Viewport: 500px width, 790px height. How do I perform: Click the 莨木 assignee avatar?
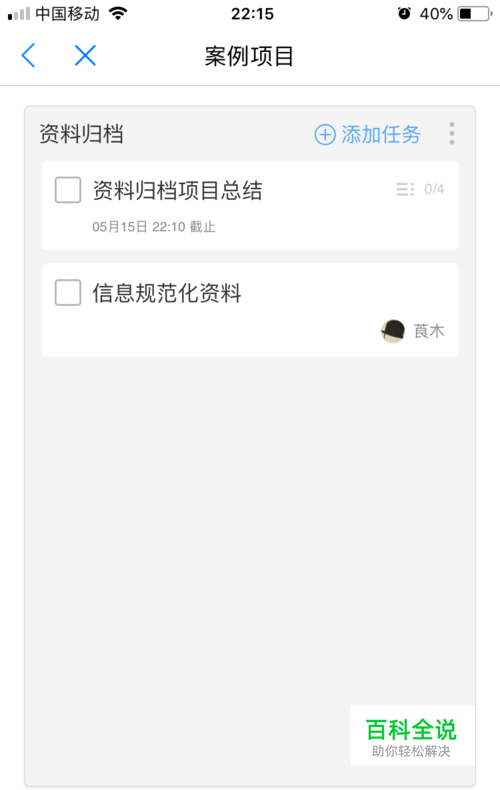tap(393, 332)
